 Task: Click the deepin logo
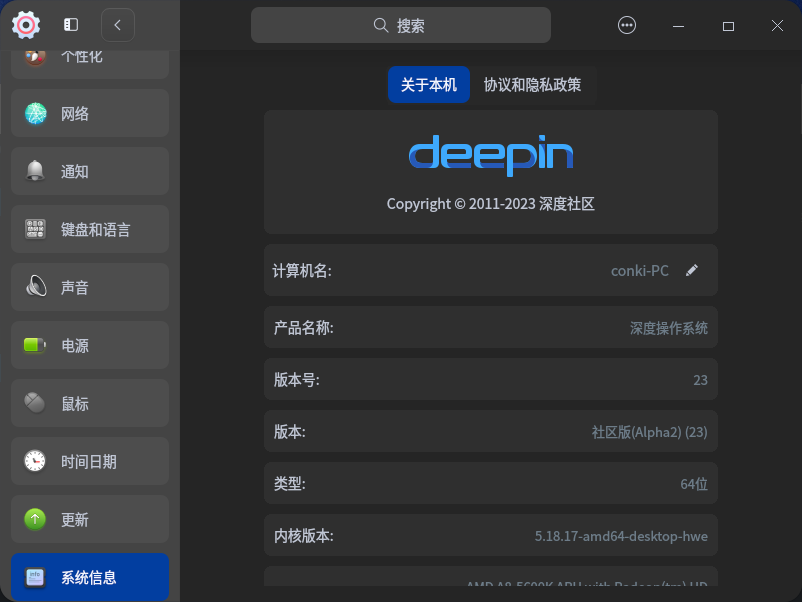[491, 155]
